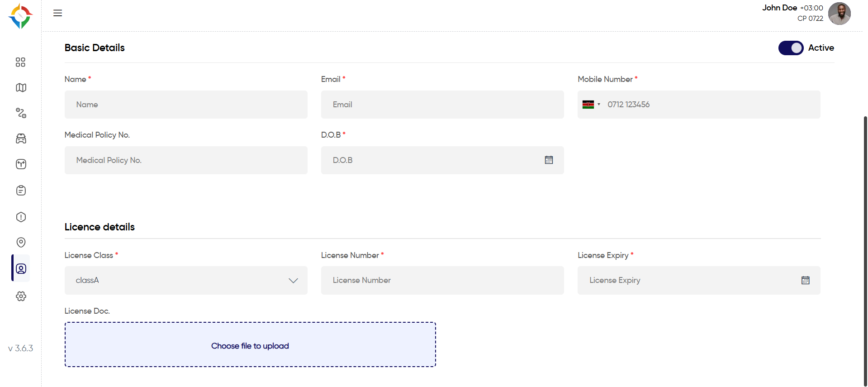Open the Kenya country flag selector

(591, 105)
